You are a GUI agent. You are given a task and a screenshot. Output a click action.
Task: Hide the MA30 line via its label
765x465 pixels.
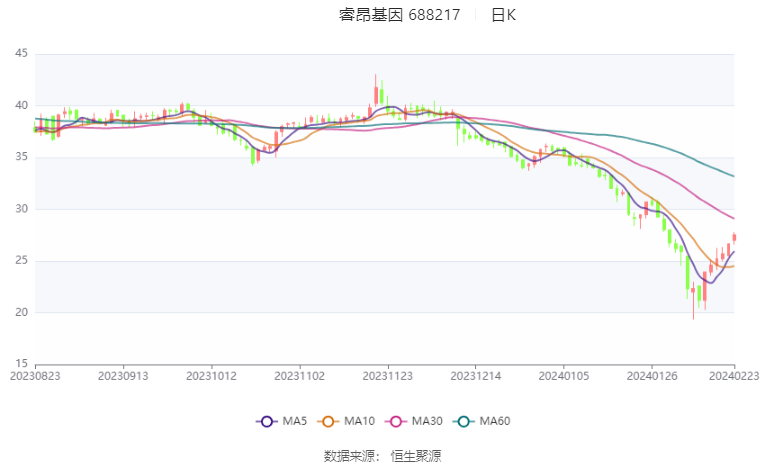click(x=427, y=421)
